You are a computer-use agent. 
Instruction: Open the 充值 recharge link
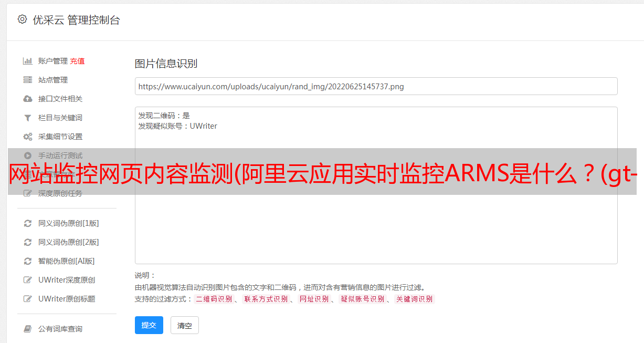[77, 61]
